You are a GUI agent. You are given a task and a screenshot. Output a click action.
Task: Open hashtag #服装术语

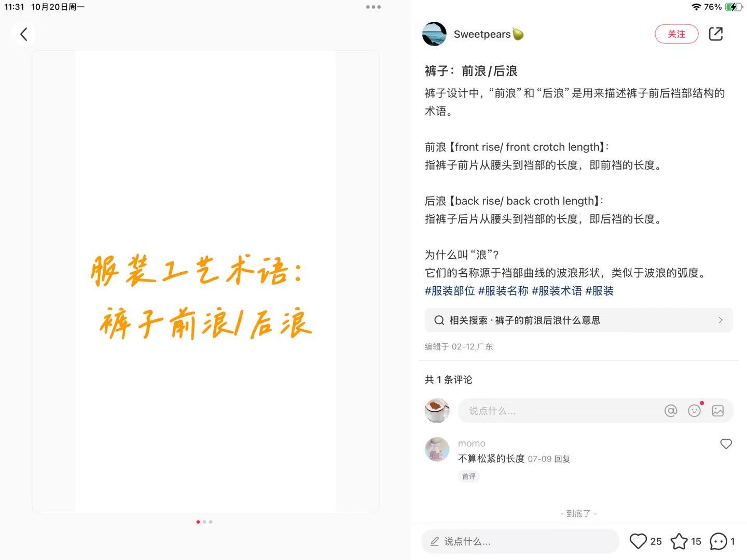pyautogui.click(x=557, y=291)
